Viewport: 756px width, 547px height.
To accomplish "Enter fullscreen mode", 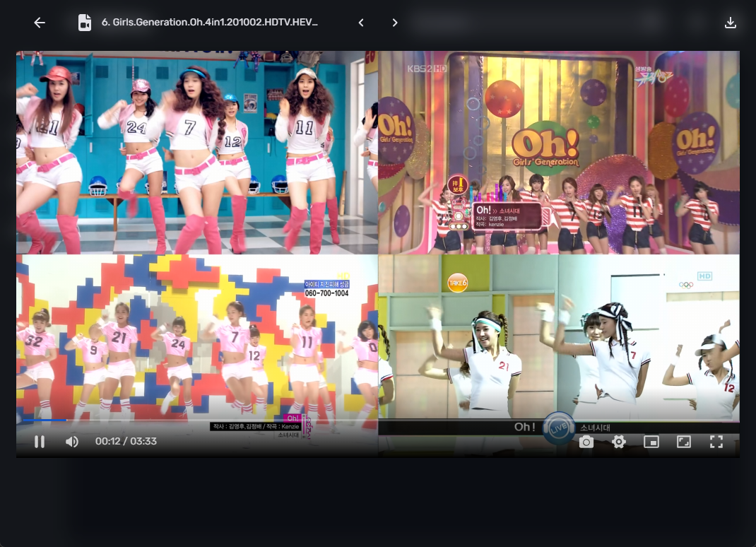I will (716, 442).
